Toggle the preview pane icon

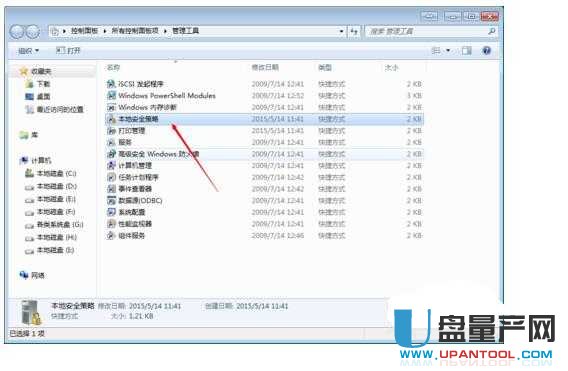click(467, 51)
